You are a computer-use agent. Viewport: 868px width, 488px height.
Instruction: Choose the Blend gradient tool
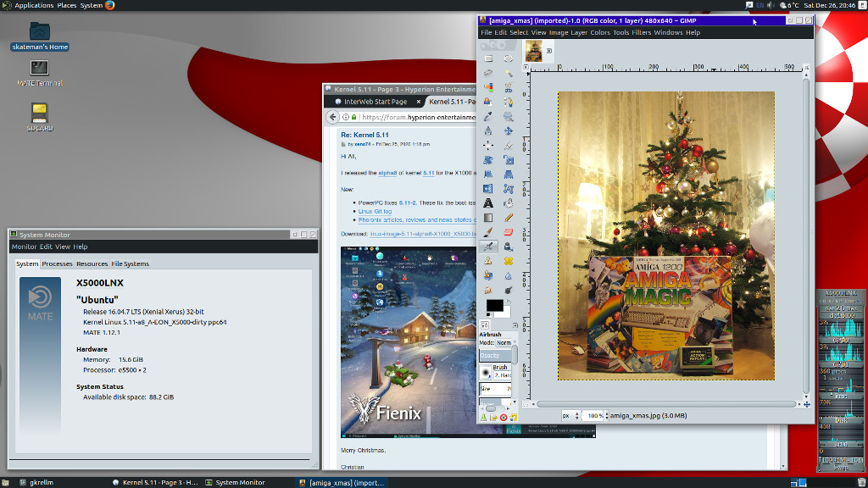(x=488, y=218)
